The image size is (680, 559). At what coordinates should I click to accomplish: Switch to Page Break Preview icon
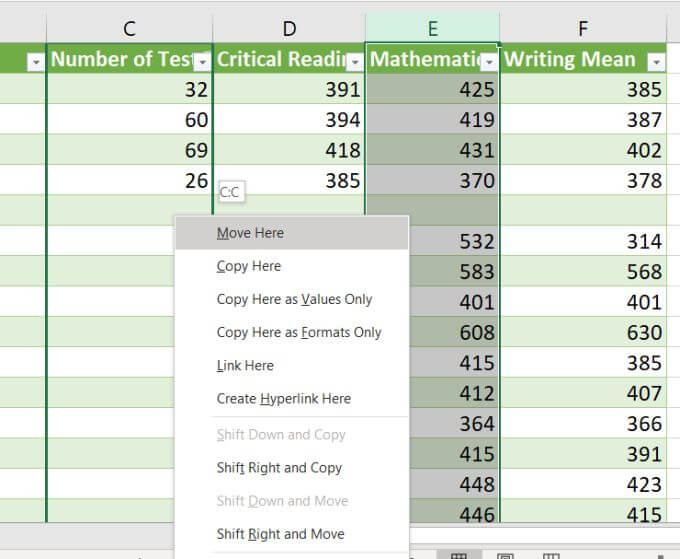551,556
